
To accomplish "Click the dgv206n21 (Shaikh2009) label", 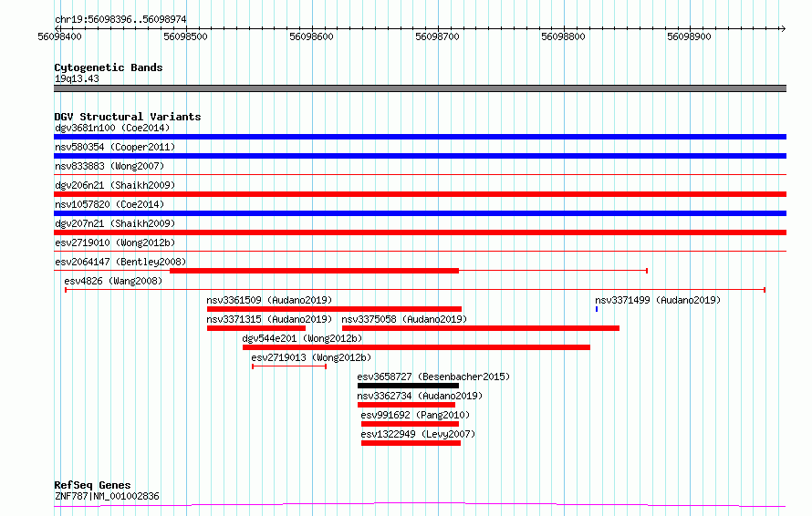I will pyautogui.click(x=115, y=185).
